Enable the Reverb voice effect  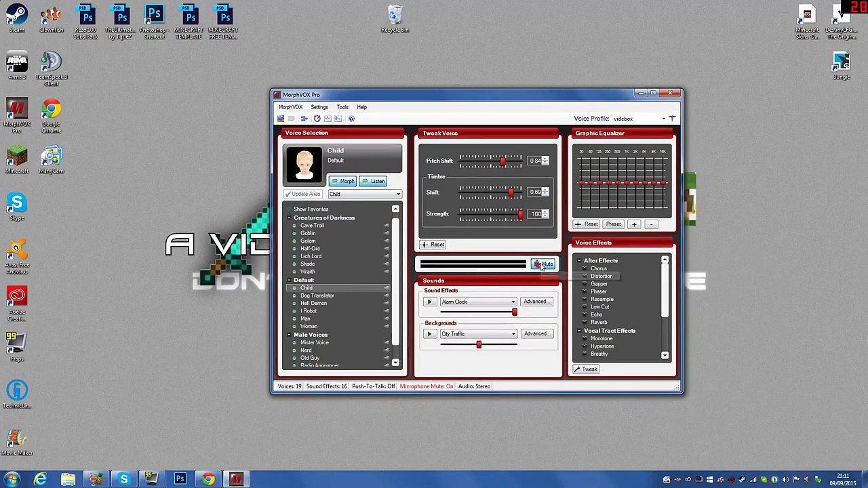click(x=598, y=323)
